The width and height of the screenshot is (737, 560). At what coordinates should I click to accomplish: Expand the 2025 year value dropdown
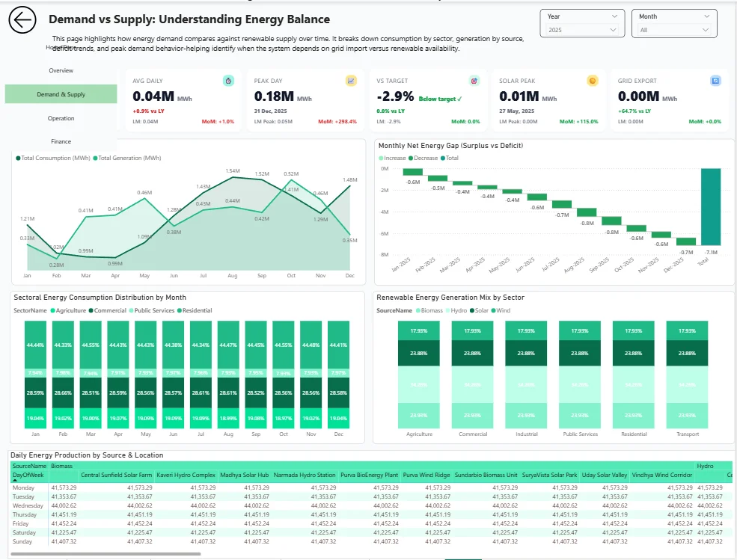(614, 30)
